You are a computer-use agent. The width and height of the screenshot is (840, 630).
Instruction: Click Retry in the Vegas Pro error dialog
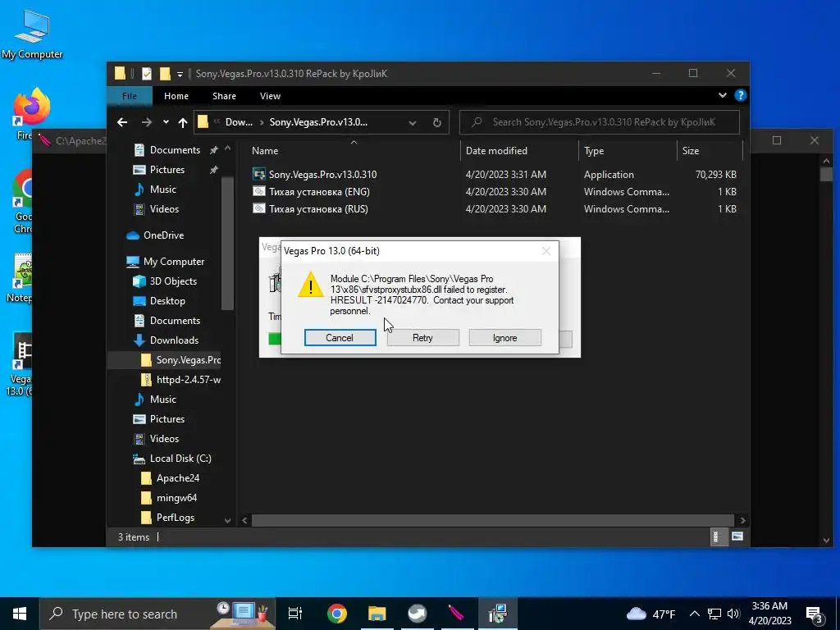[422, 337]
